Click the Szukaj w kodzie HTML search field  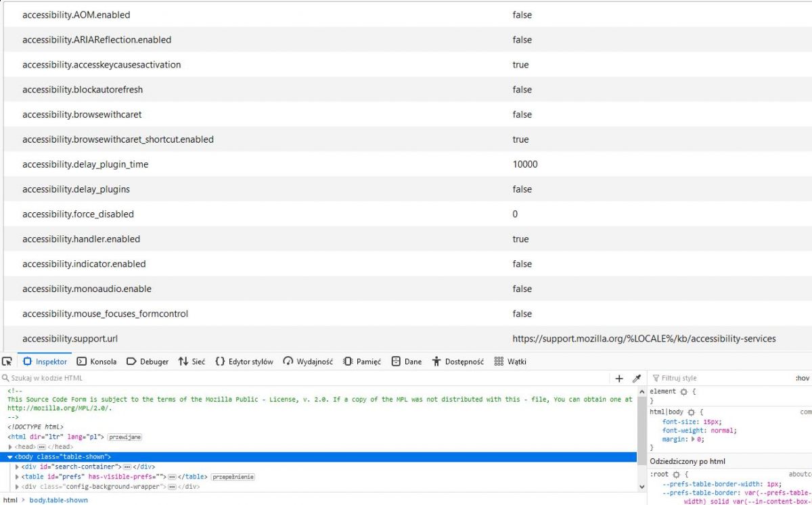(304, 379)
